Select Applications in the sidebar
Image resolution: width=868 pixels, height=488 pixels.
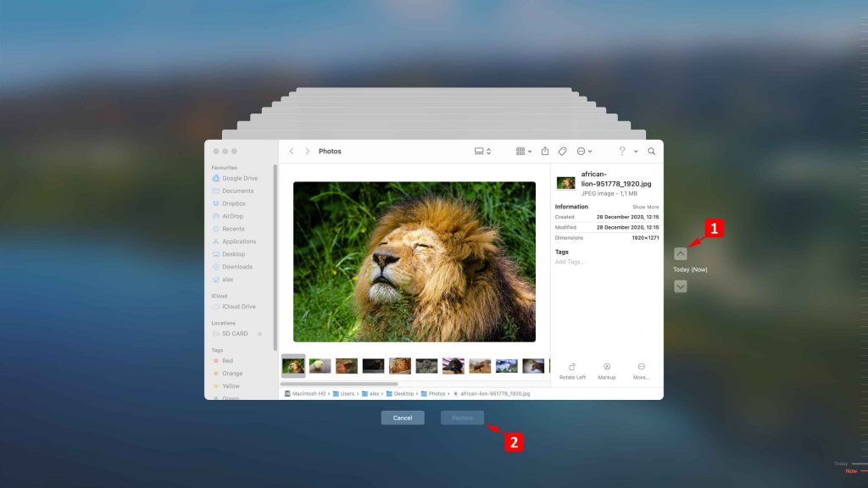[234, 241]
